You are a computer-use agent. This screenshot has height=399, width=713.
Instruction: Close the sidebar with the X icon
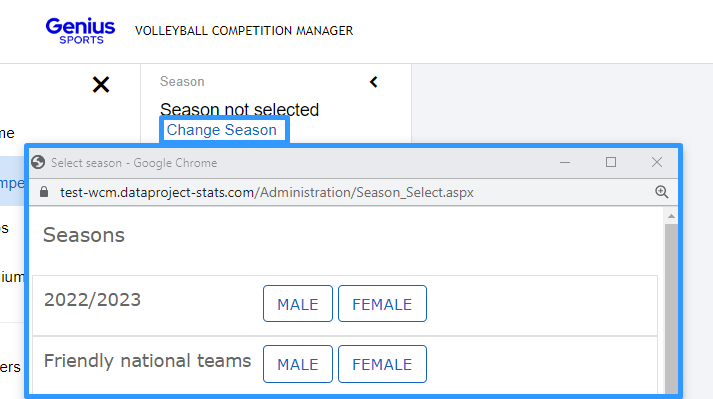coord(101,85)
